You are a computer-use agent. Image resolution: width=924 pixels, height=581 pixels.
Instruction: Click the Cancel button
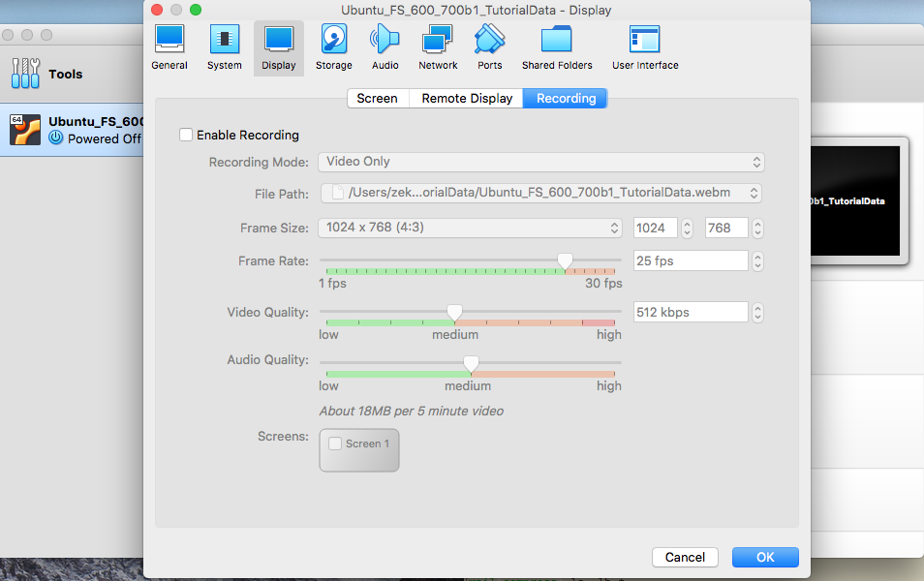(685, 557)
